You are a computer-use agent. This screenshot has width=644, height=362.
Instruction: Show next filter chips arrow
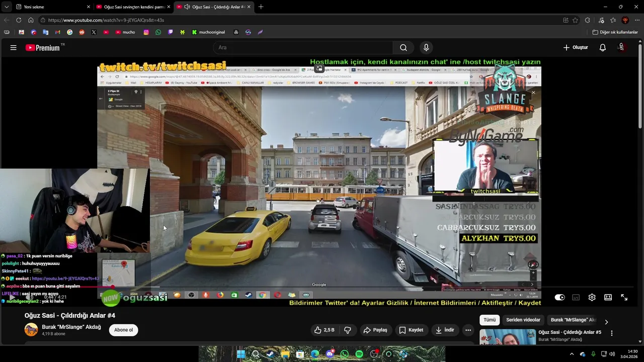pos(606,322)
